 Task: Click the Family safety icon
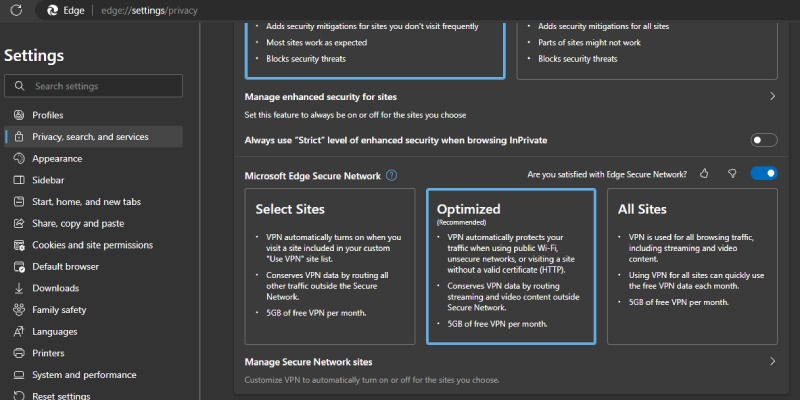coord(19,310)
